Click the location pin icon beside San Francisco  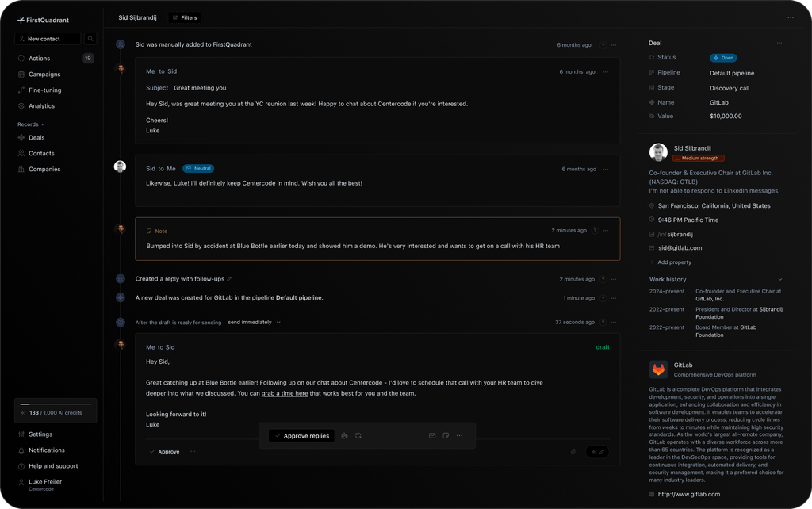coord(652,206)
